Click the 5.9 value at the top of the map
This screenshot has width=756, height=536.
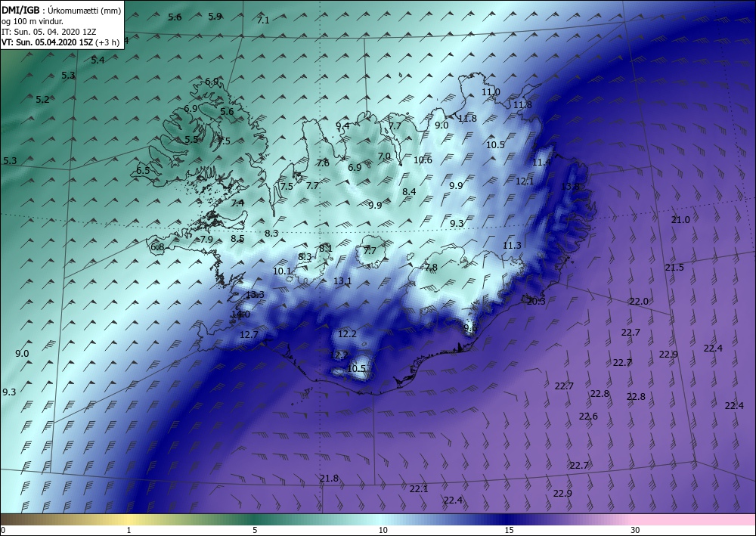215,17
